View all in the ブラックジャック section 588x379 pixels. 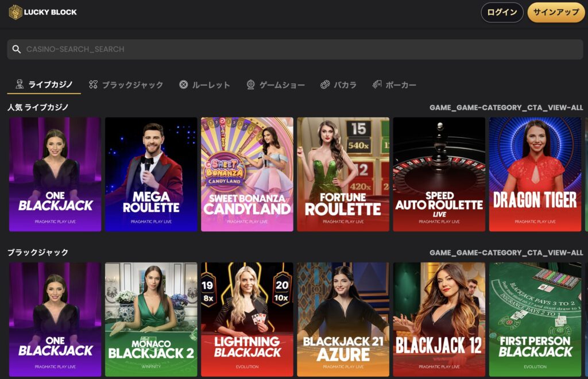tap(506, 253)
